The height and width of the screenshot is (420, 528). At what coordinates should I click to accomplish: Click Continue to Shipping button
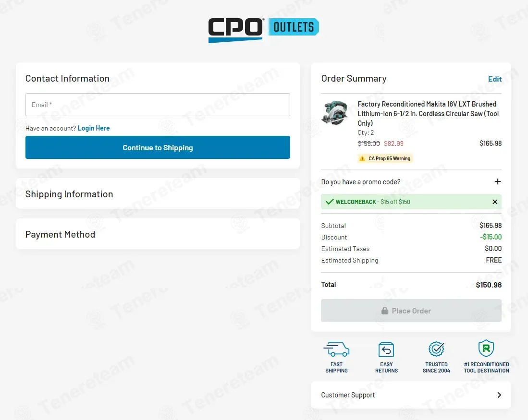pyautogui.click(x=158, y=147)
